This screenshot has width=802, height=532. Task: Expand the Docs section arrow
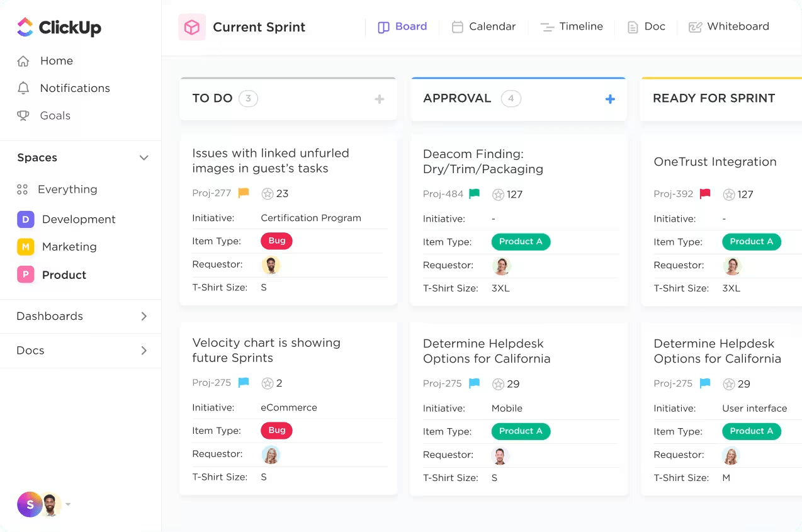144,351
